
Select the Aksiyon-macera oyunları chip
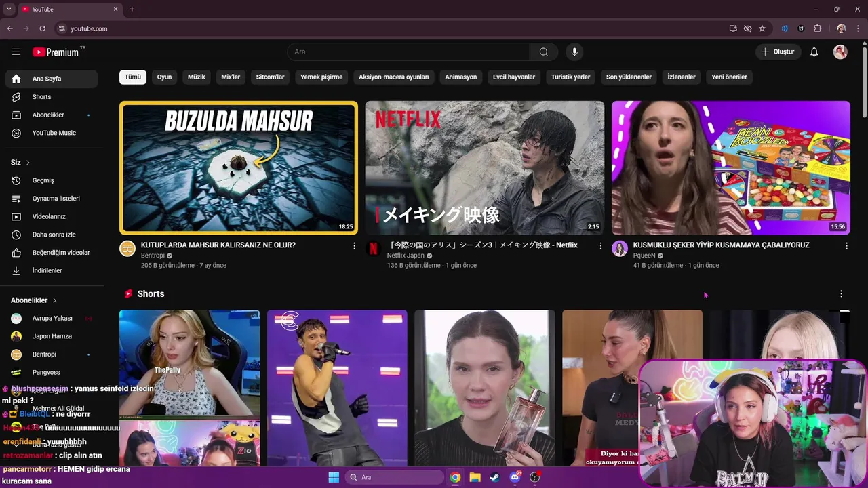tap(393, 77)
